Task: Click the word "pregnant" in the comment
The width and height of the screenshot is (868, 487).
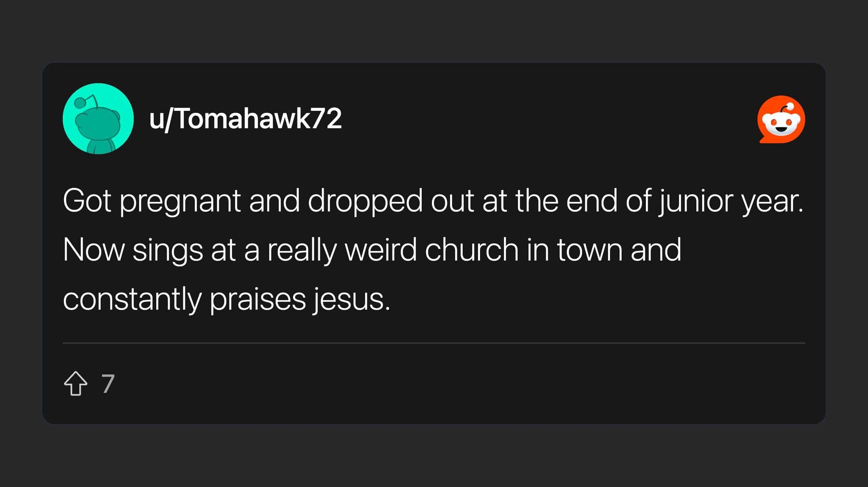Action: (x=180, y=201)
